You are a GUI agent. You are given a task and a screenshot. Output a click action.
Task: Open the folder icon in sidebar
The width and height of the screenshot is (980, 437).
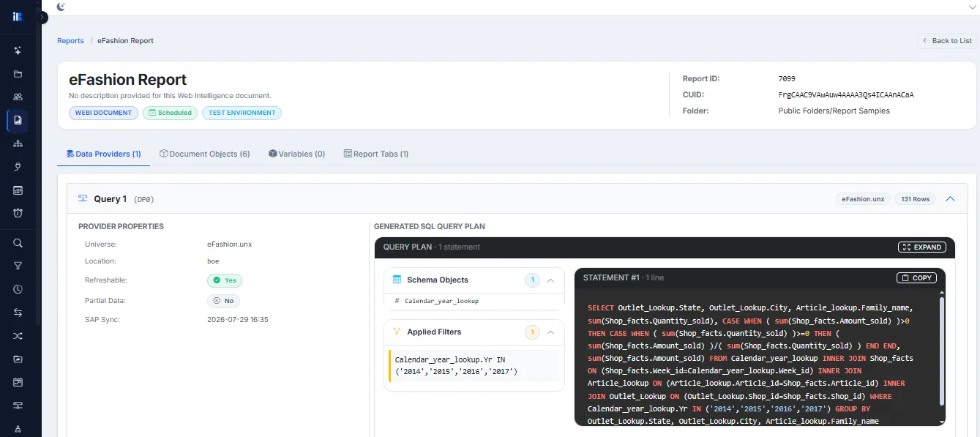[18, 74]
